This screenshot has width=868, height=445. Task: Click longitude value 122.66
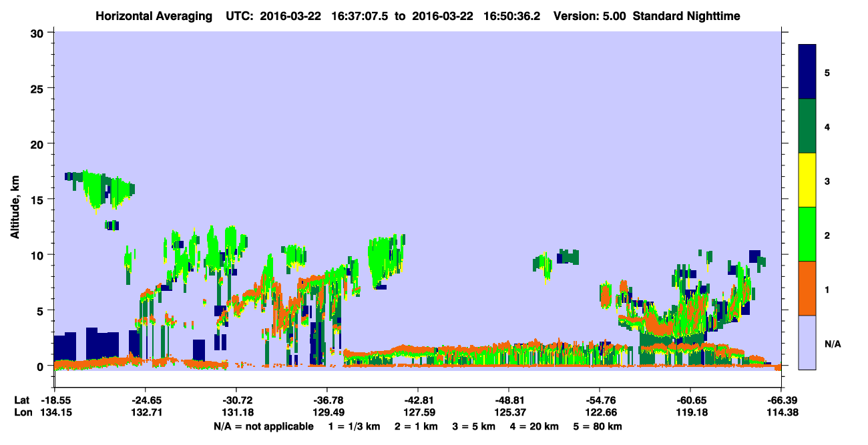[600, 412]
